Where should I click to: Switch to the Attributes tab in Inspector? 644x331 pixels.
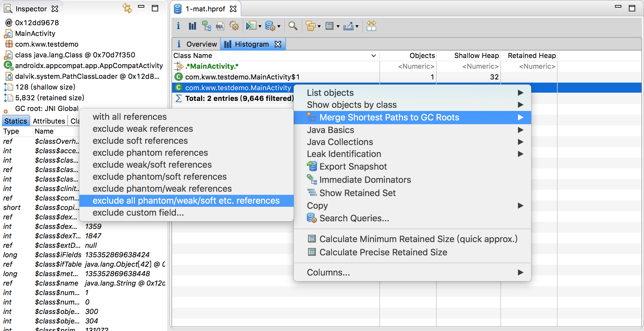tap(49, 121)
